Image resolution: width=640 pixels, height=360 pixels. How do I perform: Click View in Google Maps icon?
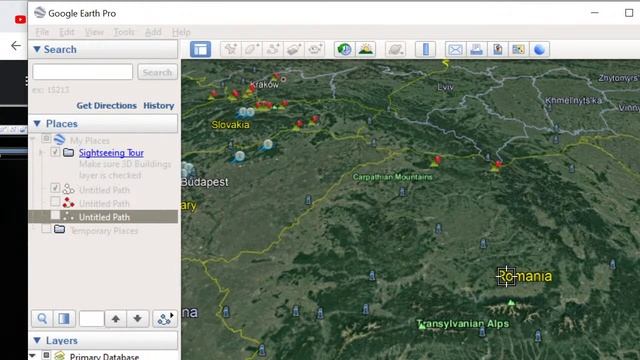pyautogui.click(x=519, y=49)
